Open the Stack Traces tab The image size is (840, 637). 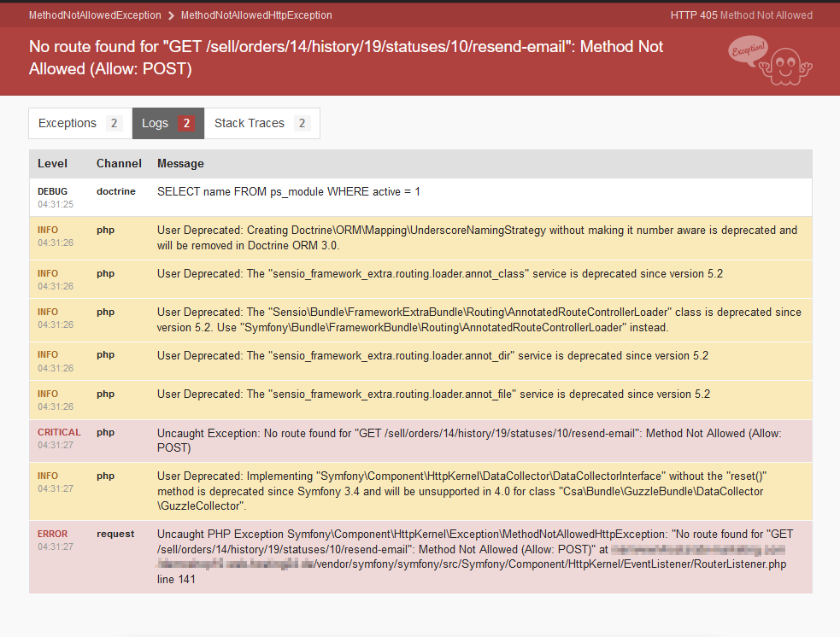tap(262, 123)
